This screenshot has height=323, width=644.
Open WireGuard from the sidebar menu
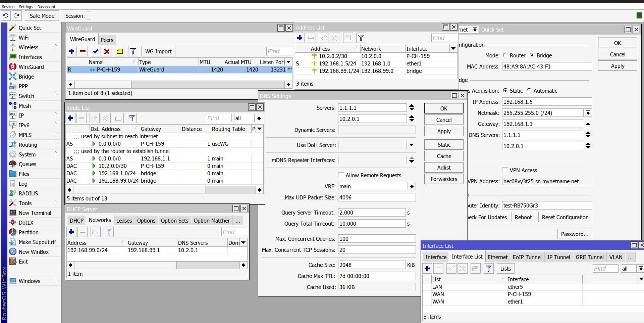pos(31,67)
